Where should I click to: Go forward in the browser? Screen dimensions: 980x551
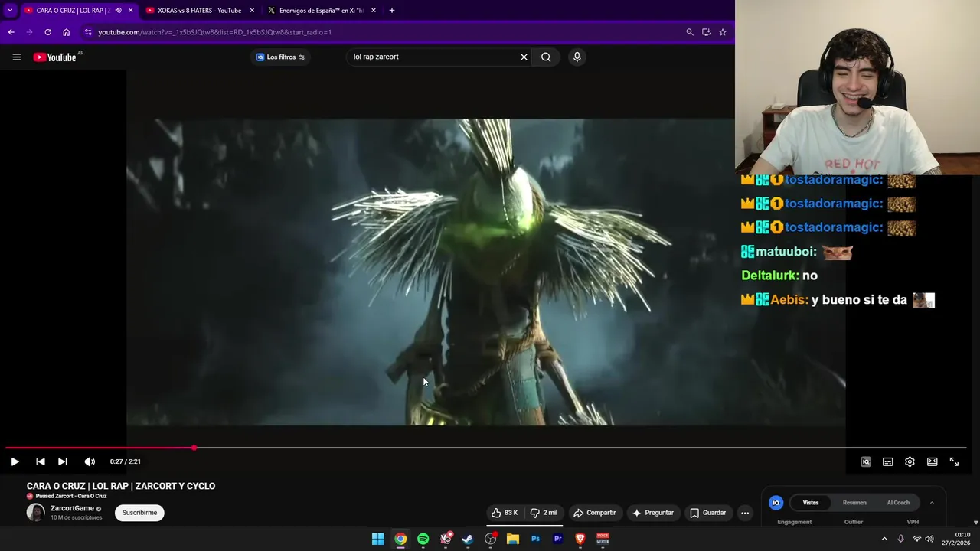29,32
